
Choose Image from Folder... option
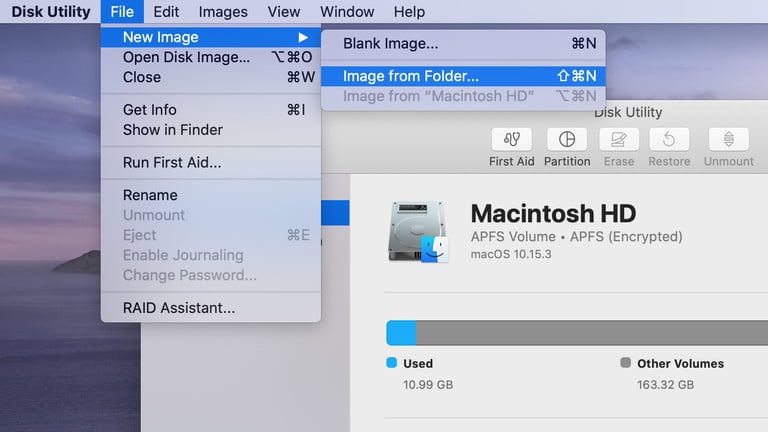coord(463,76)
